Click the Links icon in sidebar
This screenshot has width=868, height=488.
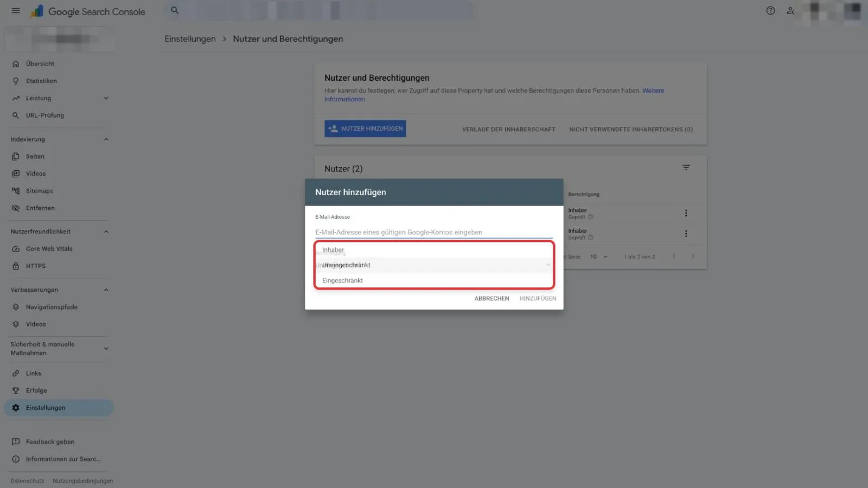16,374
